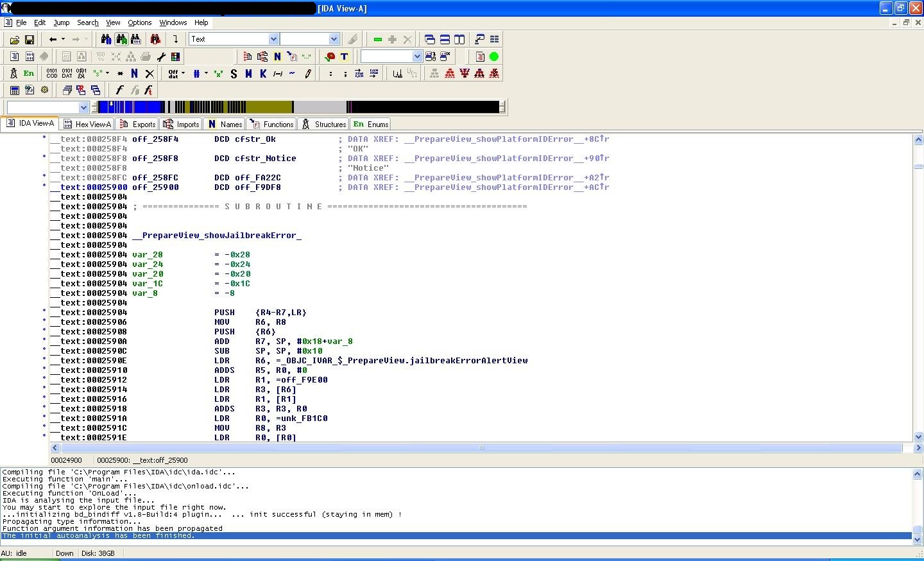Screen dimensions: 924x561
Task: Click the wrench icon in toolbar
Action: pyautogui.click(x=161, y=56)
